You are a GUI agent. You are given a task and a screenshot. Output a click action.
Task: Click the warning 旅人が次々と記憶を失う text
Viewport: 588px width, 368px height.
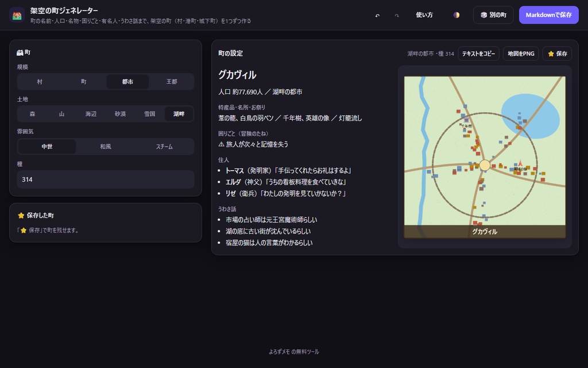[253, 144]
